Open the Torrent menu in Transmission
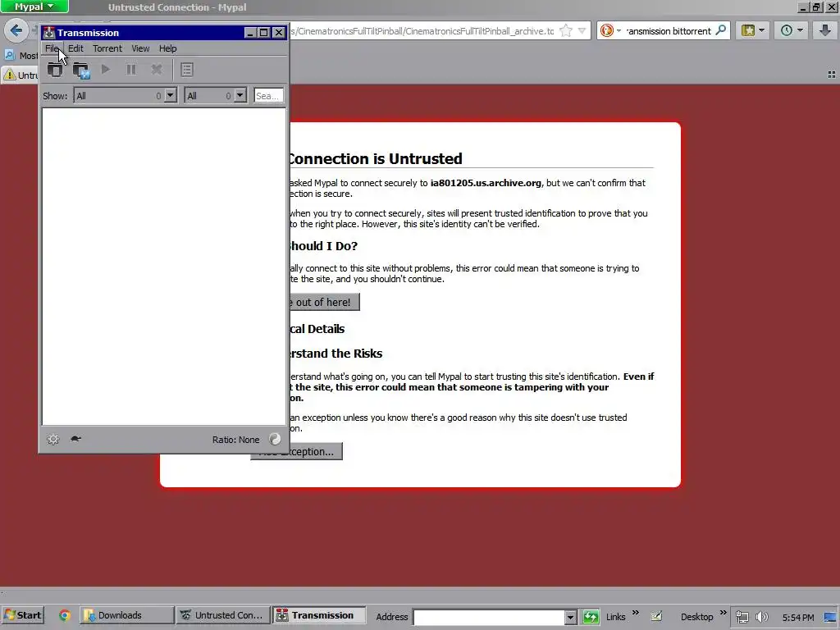The width and height of the screenshot is (840, 630). click(x=107, y=48)
